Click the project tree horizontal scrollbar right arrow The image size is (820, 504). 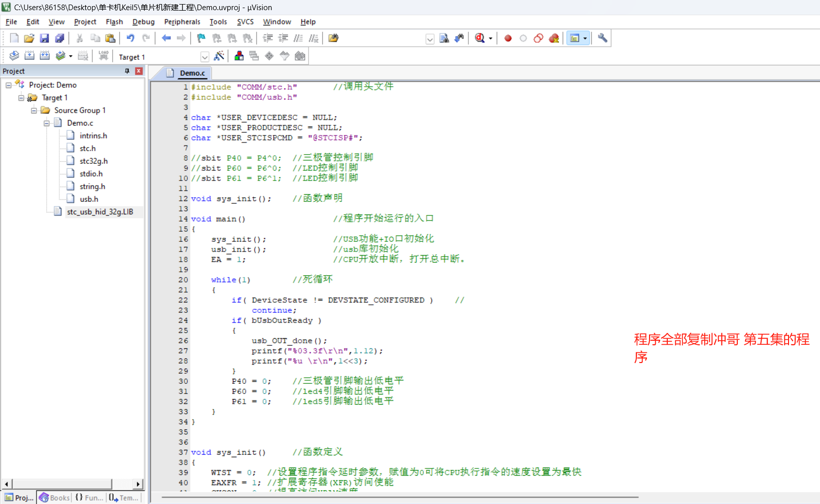[x=138, y=484]
